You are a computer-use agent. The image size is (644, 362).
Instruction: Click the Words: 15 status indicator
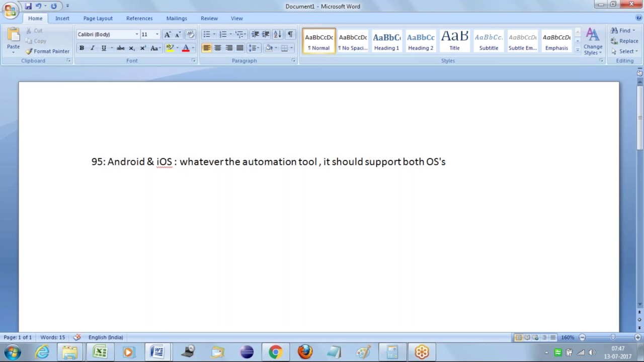(53, 337)
